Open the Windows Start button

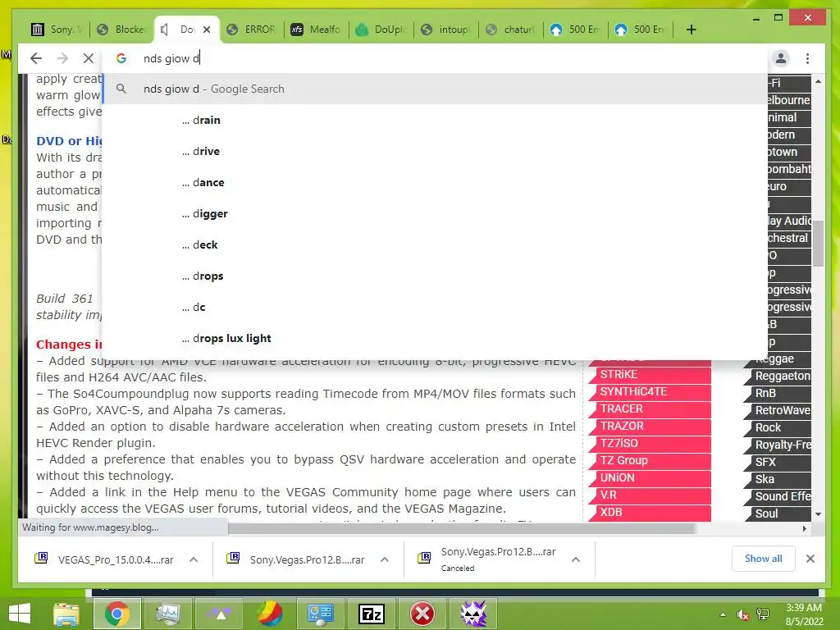(21, 614)
